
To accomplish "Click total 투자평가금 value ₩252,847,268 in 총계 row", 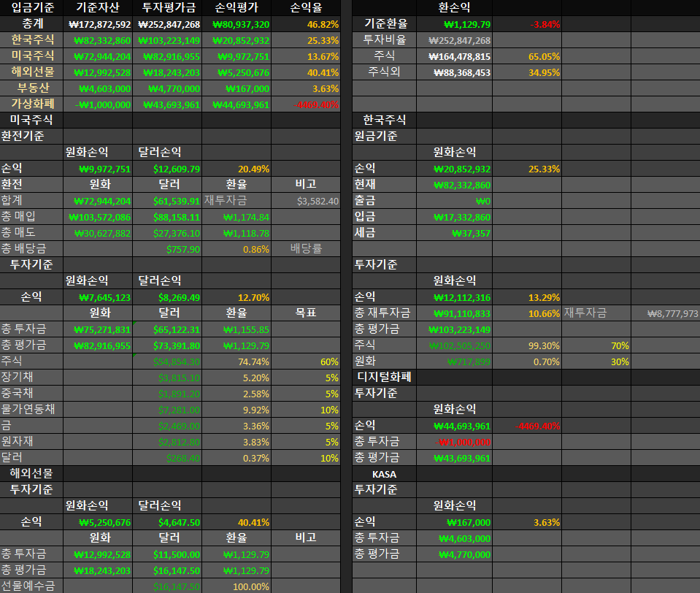I will pos(167,24).
